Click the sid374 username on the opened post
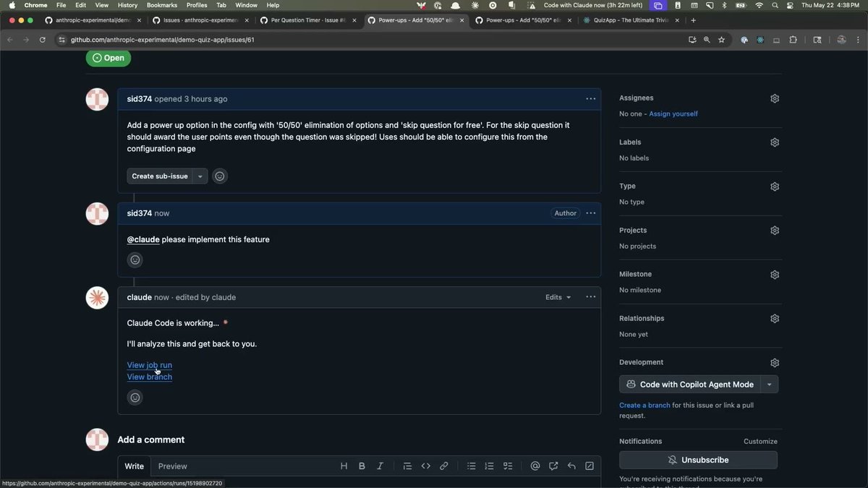 (x=140, y=99)
